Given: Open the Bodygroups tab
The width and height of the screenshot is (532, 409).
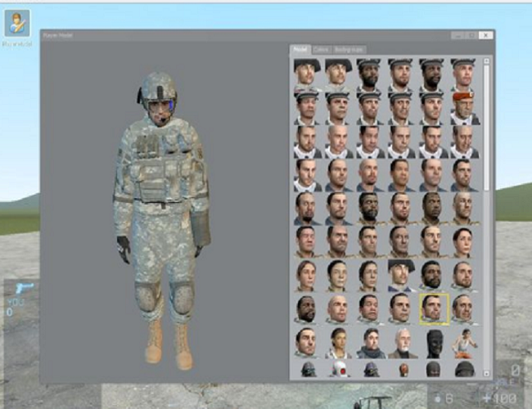Looking at the screenshot, I should 349,50.
